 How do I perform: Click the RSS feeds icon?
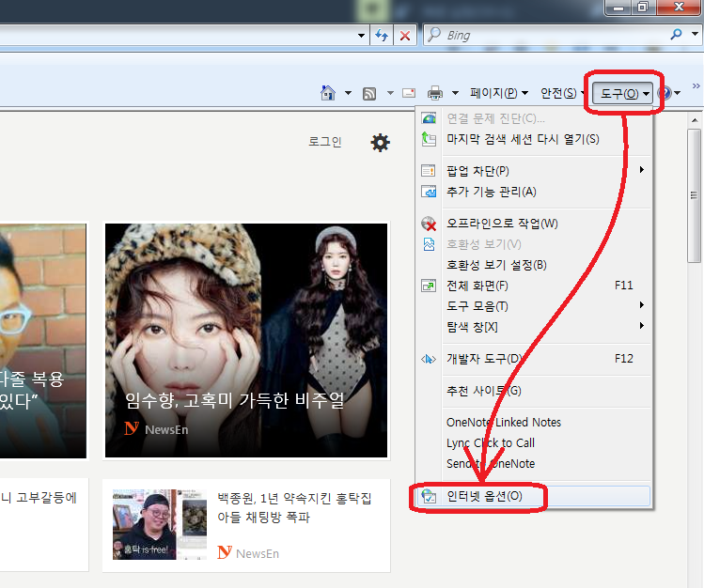click(369, 93)
